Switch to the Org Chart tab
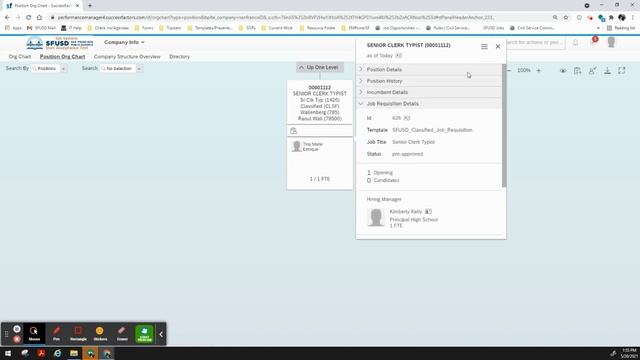The height and width of the screenshot is (360, 640). point(20,57)
